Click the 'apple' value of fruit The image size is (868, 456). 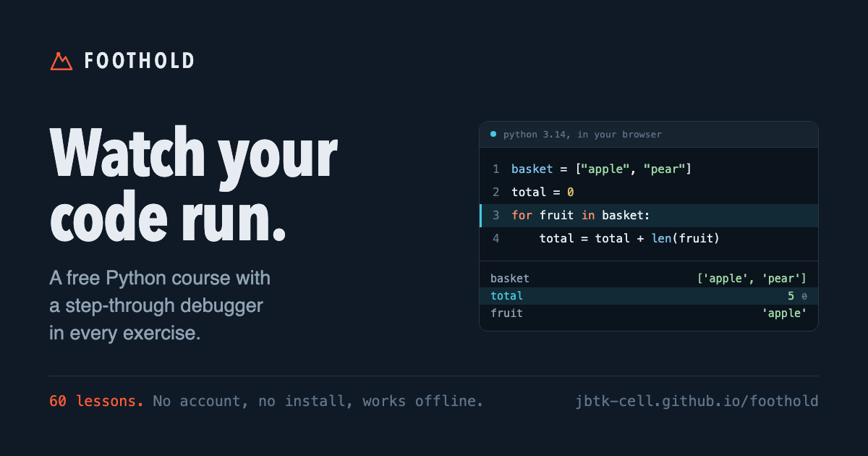click(785, 313)
